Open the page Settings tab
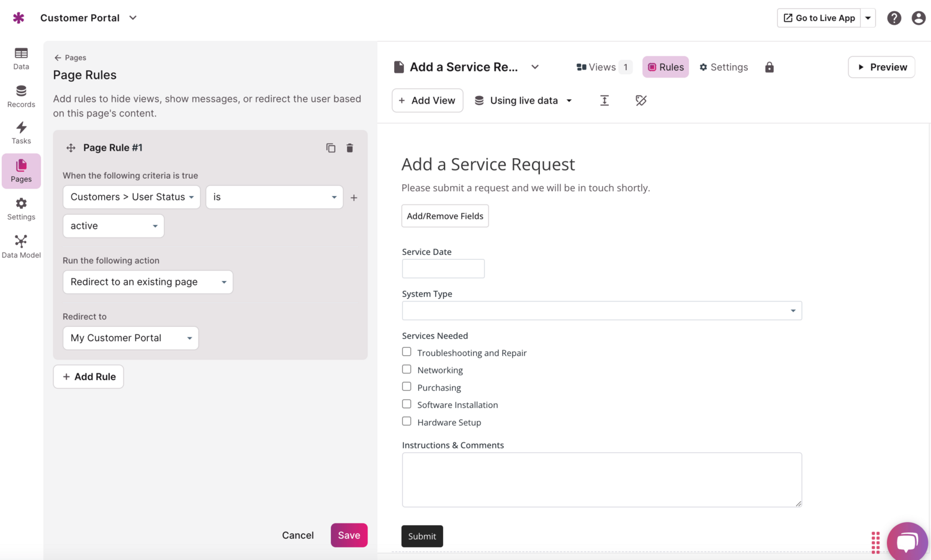Image resolution: width=931 pixels, height=560 pixels. (x=724, y=67)
